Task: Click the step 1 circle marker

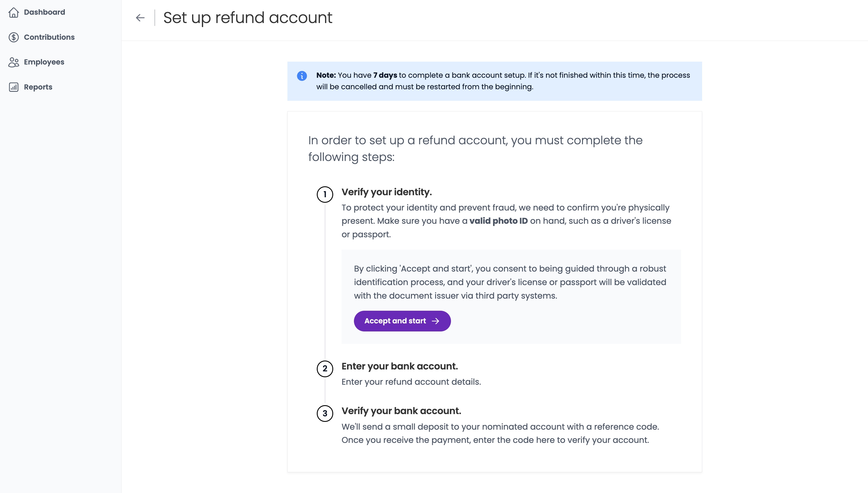Action: click(x=325, y=194)
